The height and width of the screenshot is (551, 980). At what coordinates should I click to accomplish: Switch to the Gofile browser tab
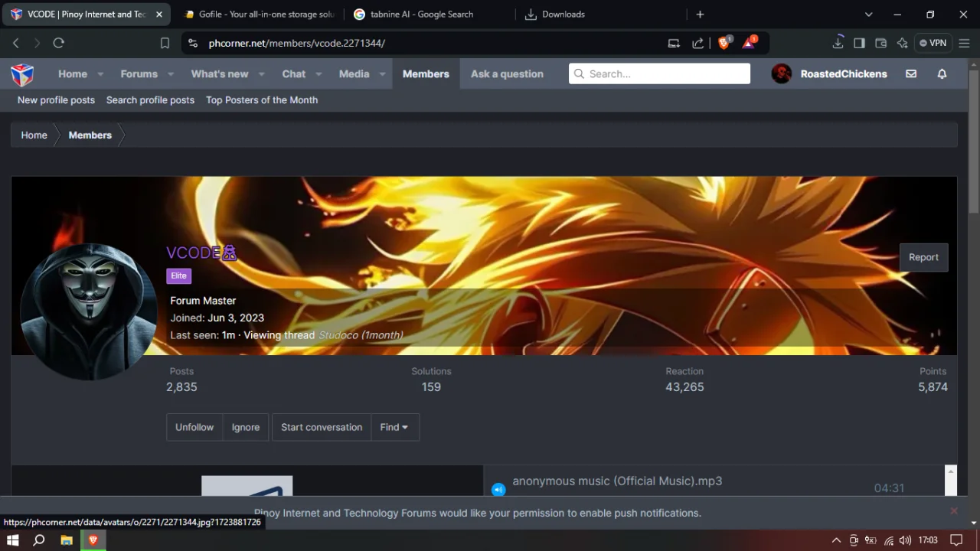(x=259, y=14)
